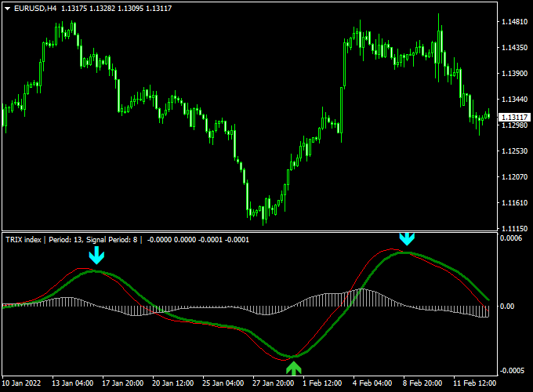Click the 1.12530 price axis label
This screenshot has height=392, width=533.
[515, 151]
